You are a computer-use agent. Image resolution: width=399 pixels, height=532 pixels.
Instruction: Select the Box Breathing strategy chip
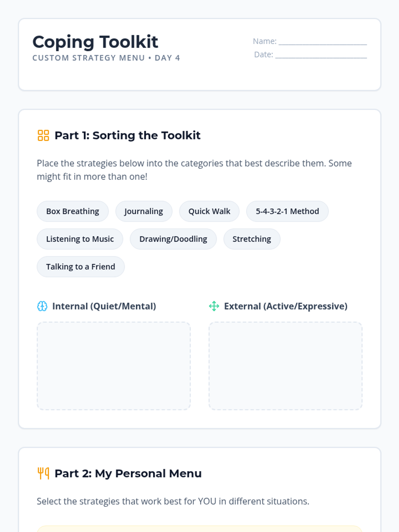tap(72, 211)
